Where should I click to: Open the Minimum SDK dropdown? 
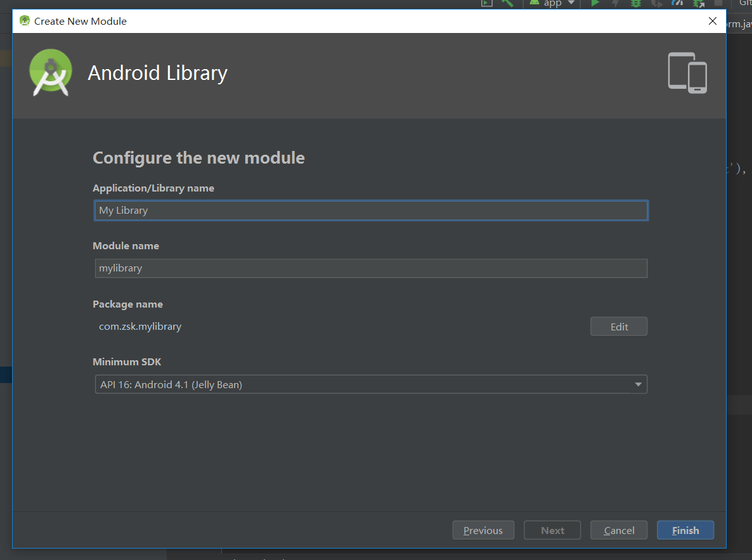[x=371, y=384]
